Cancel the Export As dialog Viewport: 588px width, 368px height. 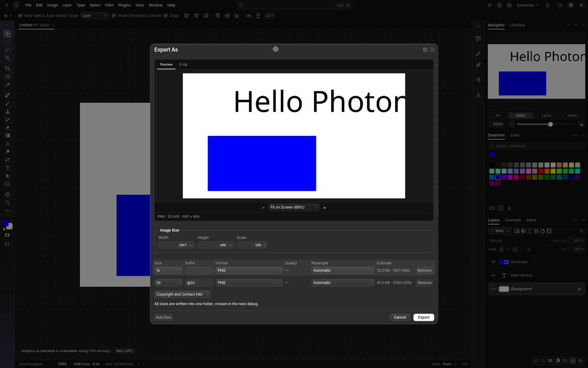400,317
